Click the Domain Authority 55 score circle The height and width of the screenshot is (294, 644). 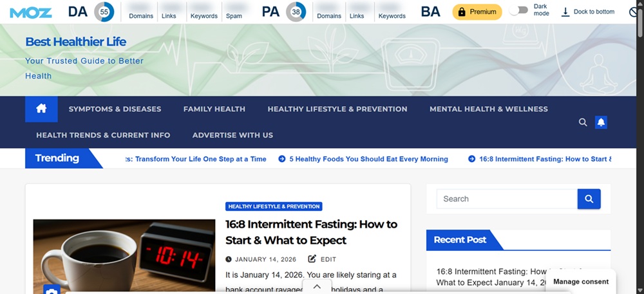104,12
